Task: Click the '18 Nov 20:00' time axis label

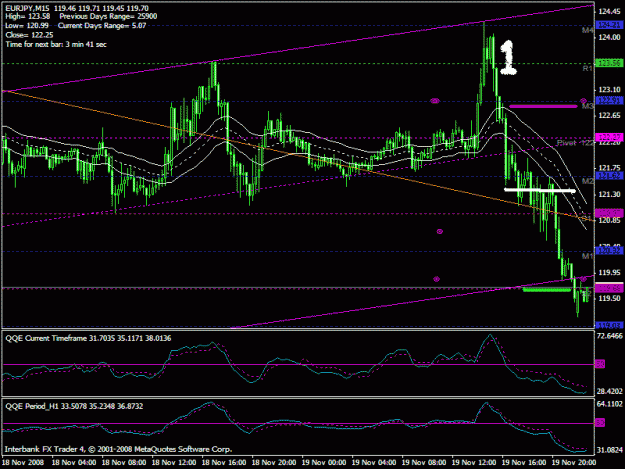Action: [x=274, y=463]
